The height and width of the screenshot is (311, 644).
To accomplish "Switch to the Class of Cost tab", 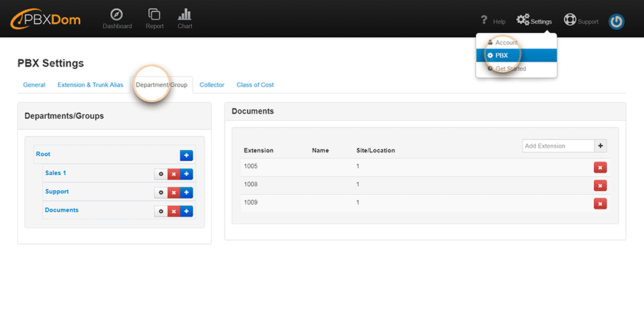I will point(255,85).
